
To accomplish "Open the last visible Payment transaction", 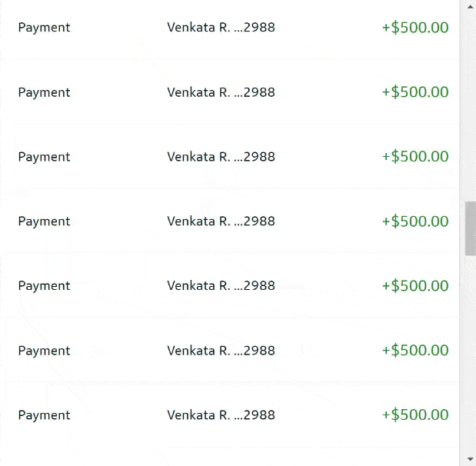I will pyautogui.click(x=44, y=415).
